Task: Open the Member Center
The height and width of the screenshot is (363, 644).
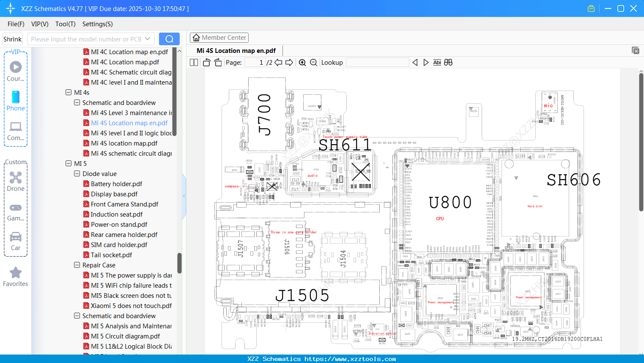Action: tap(219, 37)
